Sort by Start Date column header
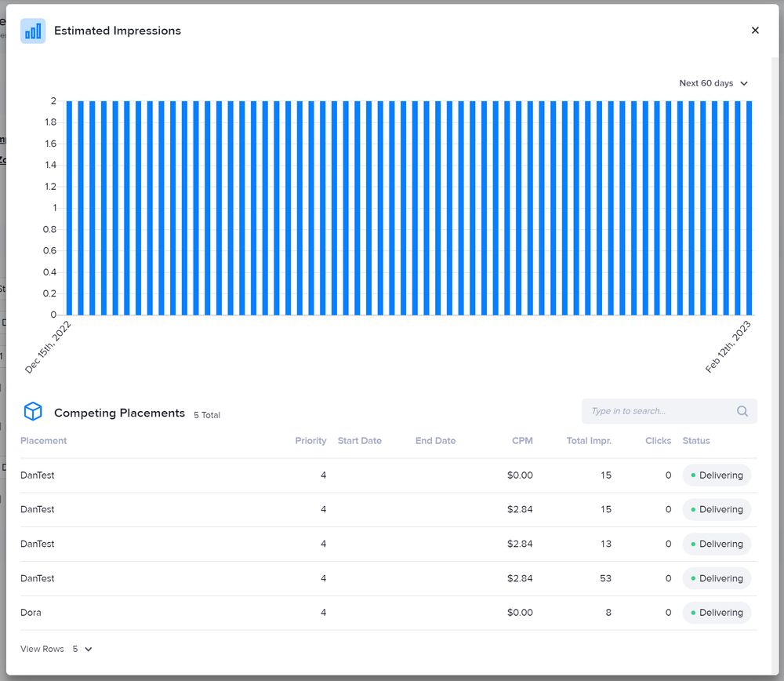The image size is (784, 681). pyautogui.click(x=360, y=441)
